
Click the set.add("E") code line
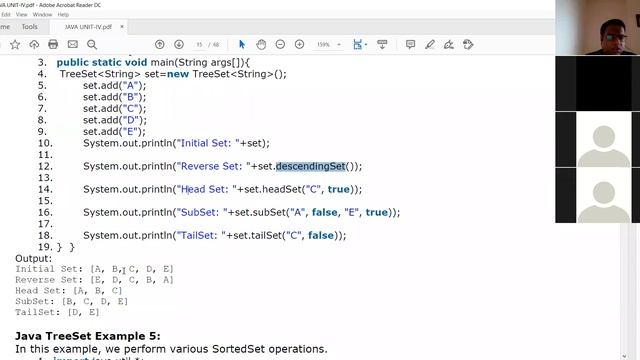(x=115, y=131)
